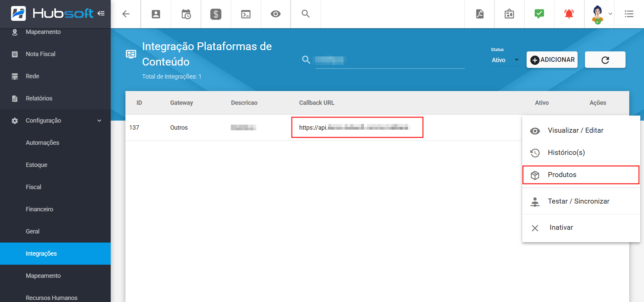644x302 pixels.
Task: Click the integrations search input field
Action: click(389, 60)
